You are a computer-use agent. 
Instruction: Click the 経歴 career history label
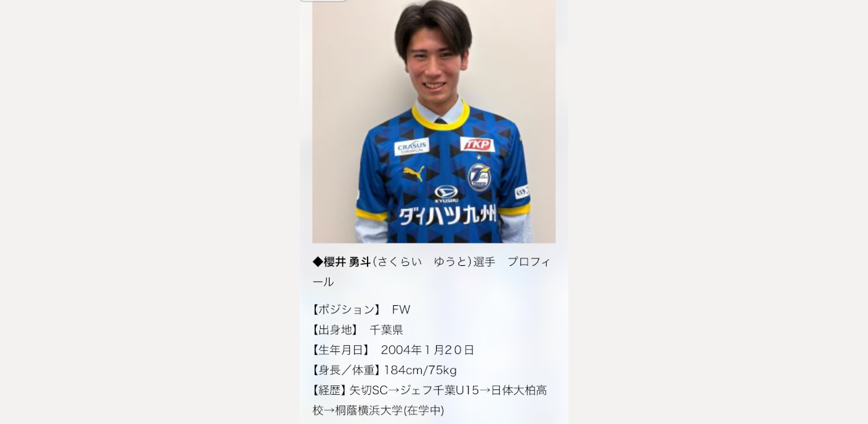pyautogui.click(x=330, y=390)
